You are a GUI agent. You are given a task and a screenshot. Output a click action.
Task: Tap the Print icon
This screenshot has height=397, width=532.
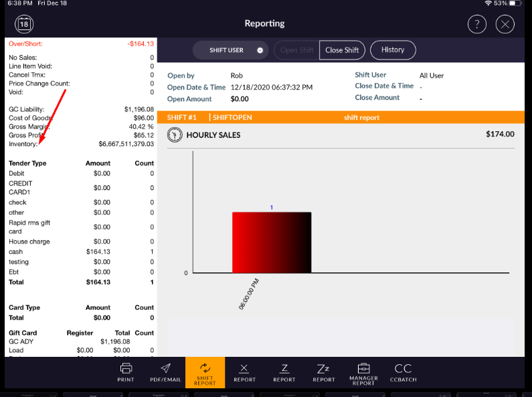click(x=126, y=372)
